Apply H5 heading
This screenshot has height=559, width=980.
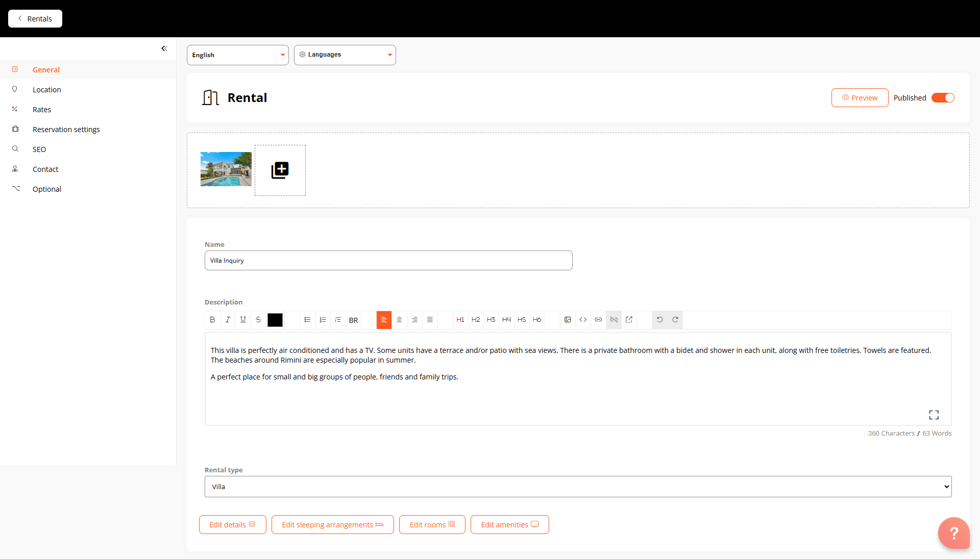tap(522, 320)
